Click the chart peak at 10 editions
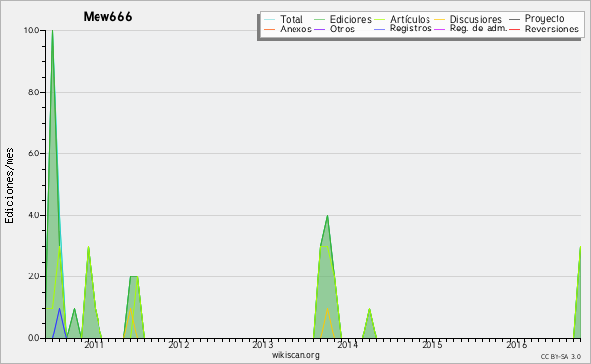 [52, 31]
